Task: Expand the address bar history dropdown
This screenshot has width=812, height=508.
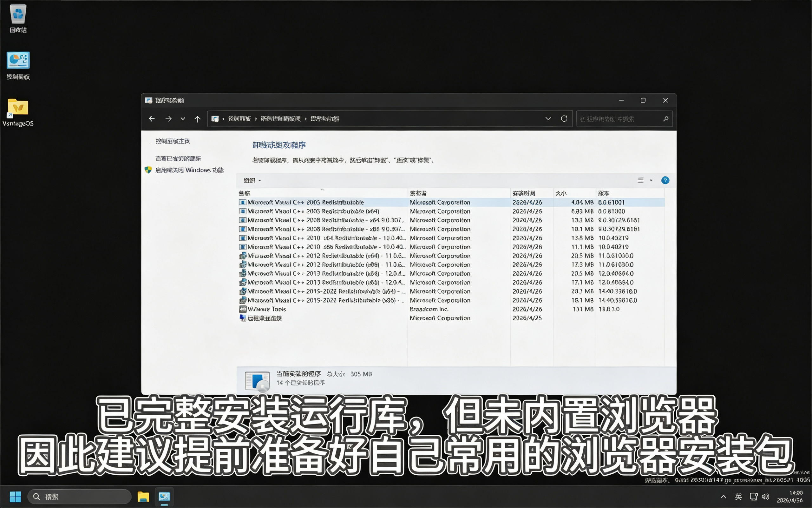Action: (x=548, y=119)
